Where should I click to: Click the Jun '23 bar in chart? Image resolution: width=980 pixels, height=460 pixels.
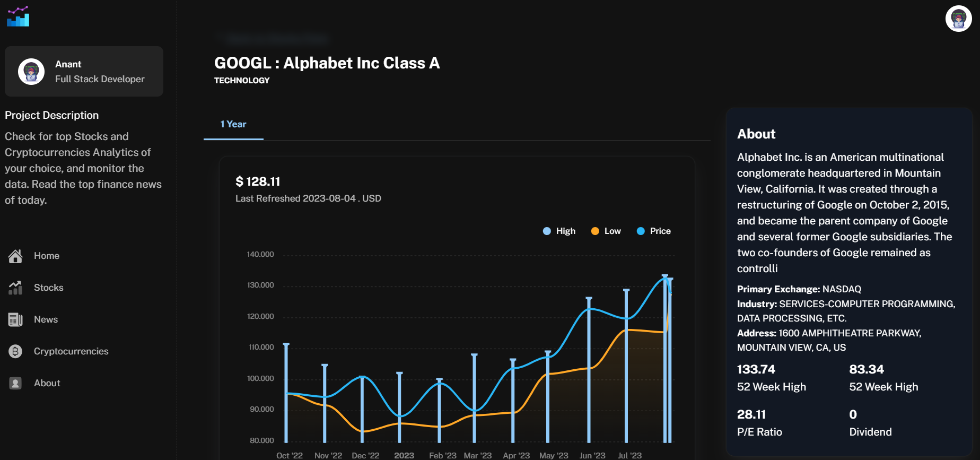(589, 370)
